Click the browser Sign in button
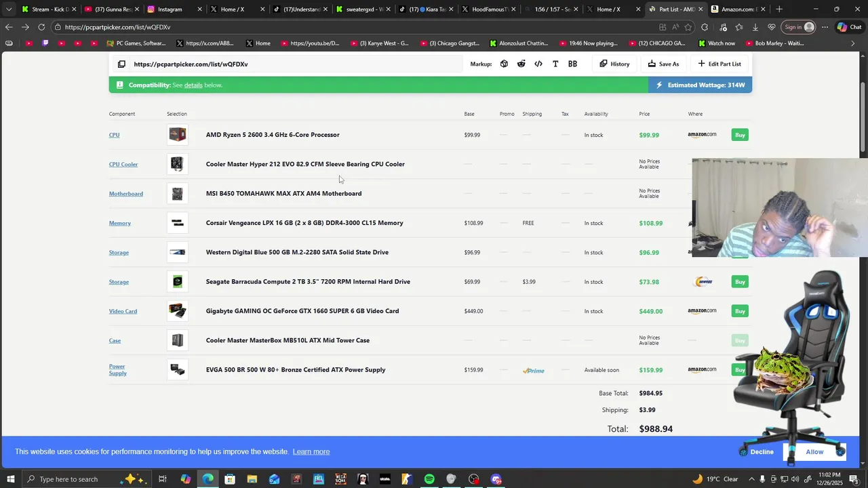Image resolution: width=868 pixels, height=488 pixels. click(800, 27)
